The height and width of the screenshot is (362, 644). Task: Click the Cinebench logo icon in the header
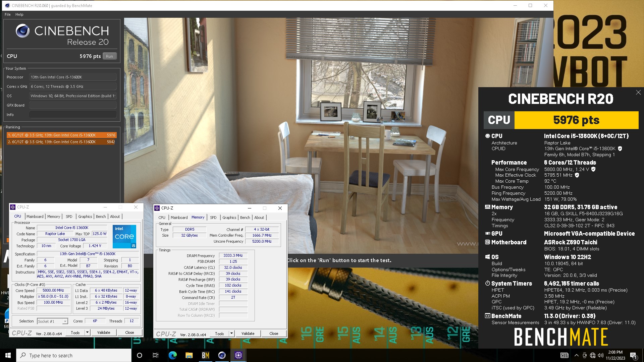pyautogui.click(x=22, y=31)
